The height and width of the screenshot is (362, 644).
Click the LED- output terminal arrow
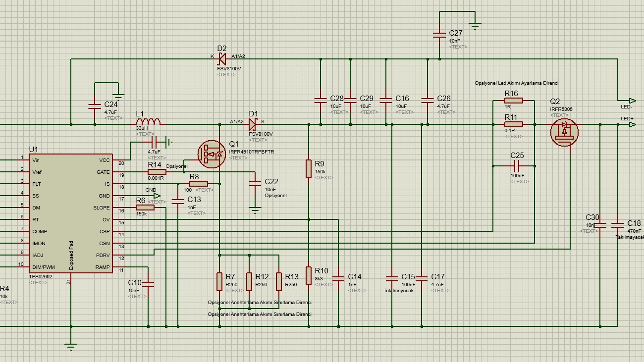point(633,101)
